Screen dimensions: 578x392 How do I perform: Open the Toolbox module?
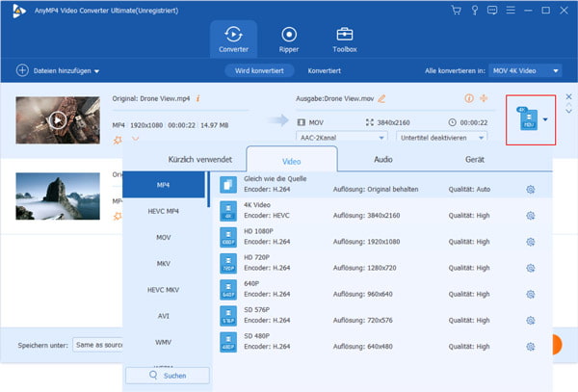(345, 39)
